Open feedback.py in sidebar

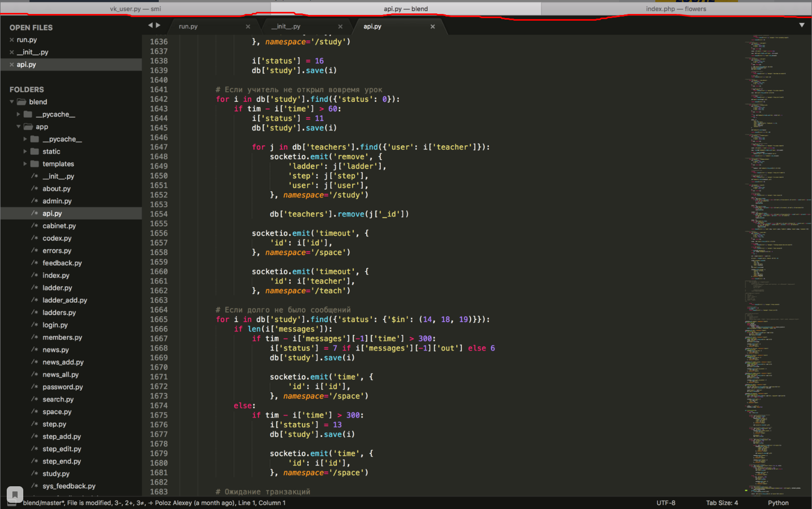click(62, 263)
